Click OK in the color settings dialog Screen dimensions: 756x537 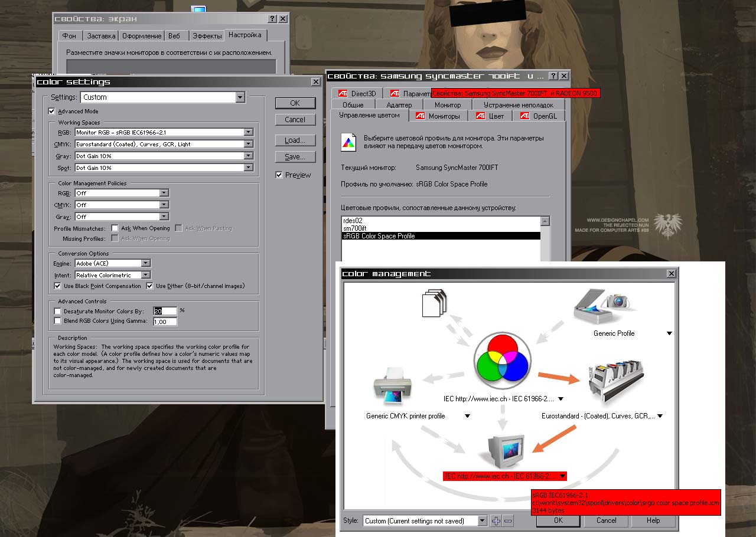pyautogui.click(x=295, y=103)
